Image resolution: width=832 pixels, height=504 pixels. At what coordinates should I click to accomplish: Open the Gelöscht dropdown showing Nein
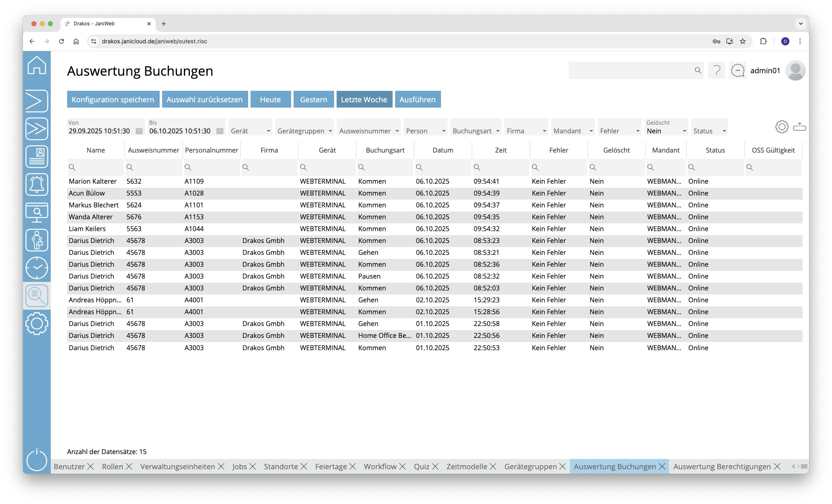coord(684,131)
